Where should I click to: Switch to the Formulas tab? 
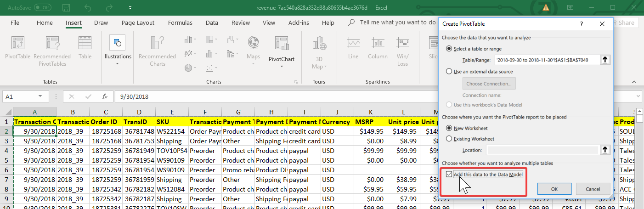(x=180, y=23)
